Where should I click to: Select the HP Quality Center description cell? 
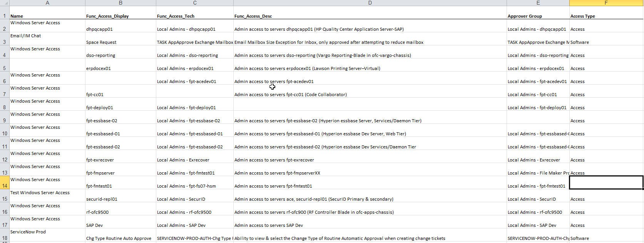click(370, 26)
